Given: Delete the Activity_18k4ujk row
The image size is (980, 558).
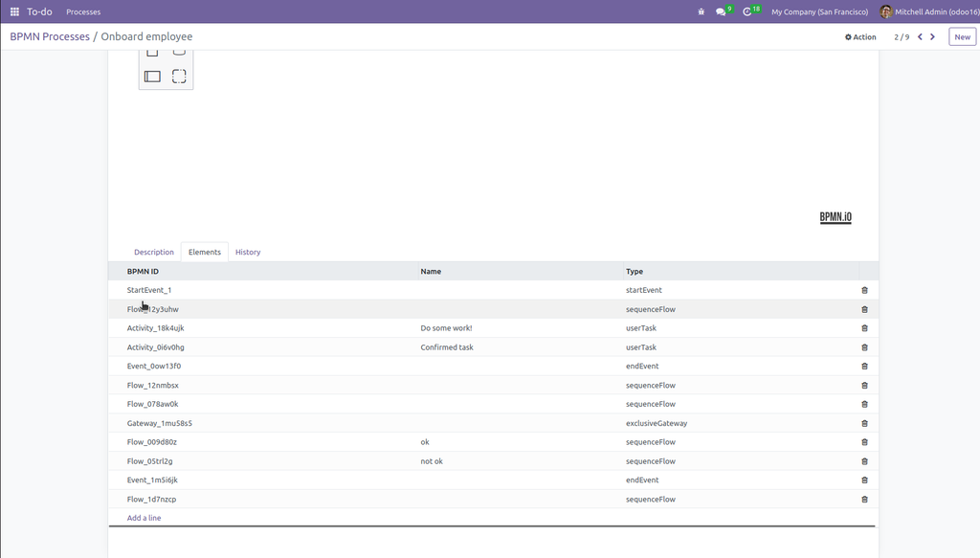Looking at the screenshot, I should [865, 328].
